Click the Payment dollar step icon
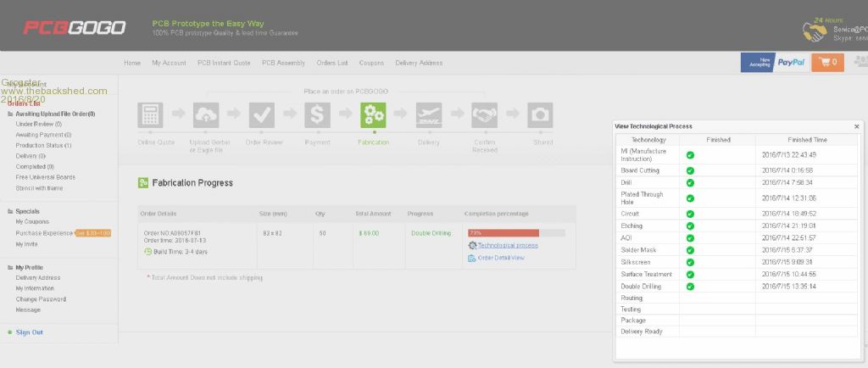The height and width of the screenshot is (368, 868). 317,114
